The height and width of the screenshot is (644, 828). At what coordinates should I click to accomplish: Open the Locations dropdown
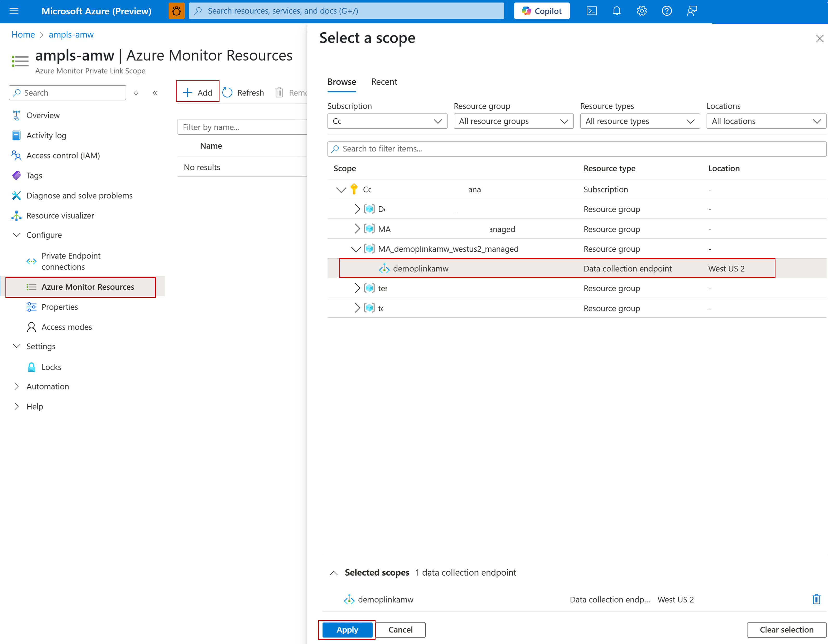tap(766, 121)
